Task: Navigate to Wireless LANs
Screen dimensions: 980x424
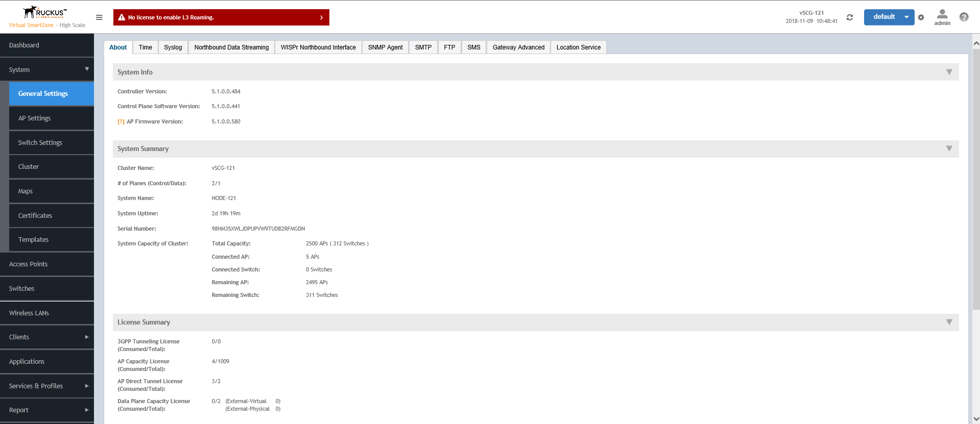Action: (x=47, y=313)
